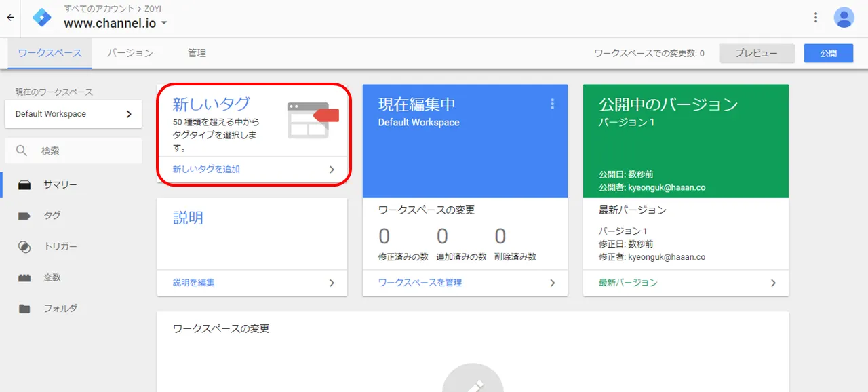The image size is (868, 392).
Task: Click the 新しいタグを追加 link
Action: point(206,170)
